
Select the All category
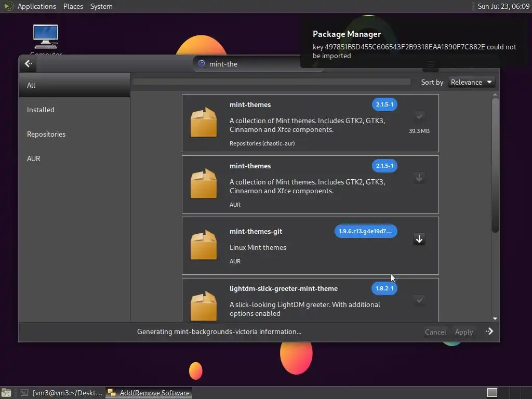pos(74,85)
